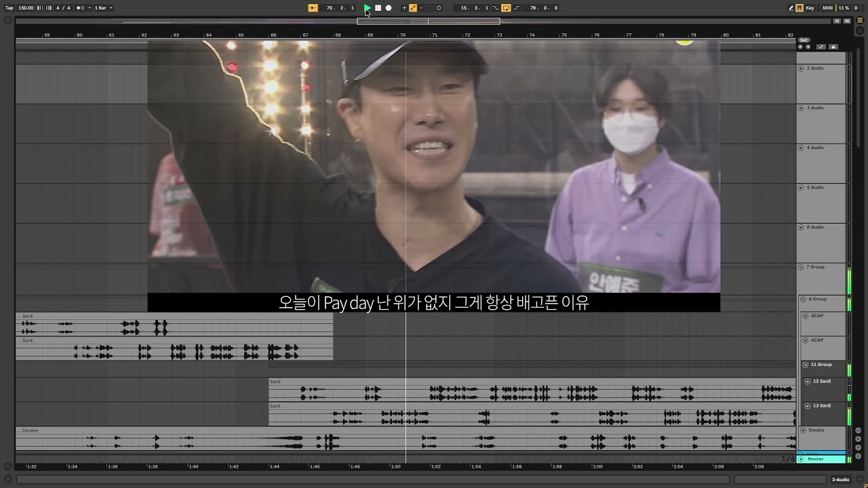Toggle the Draw Mode pencil
This screenshot has width=868, height=488.
coord(791,8)
